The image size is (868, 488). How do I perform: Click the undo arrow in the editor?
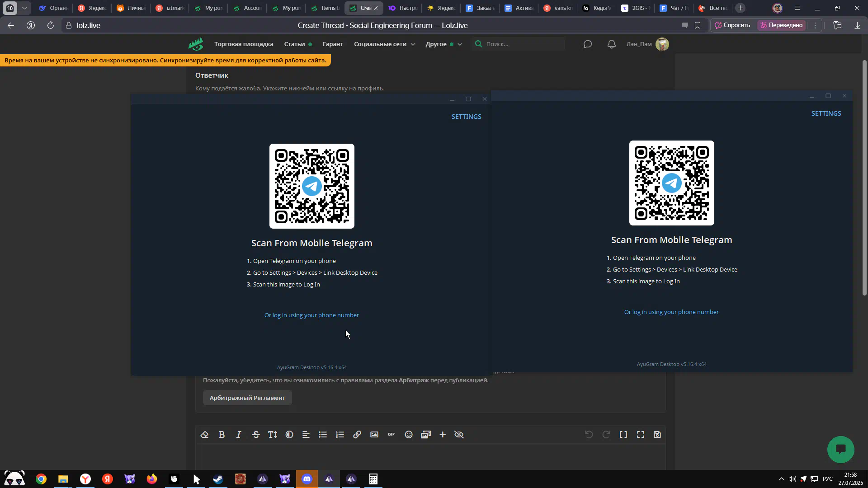point(589,435)
